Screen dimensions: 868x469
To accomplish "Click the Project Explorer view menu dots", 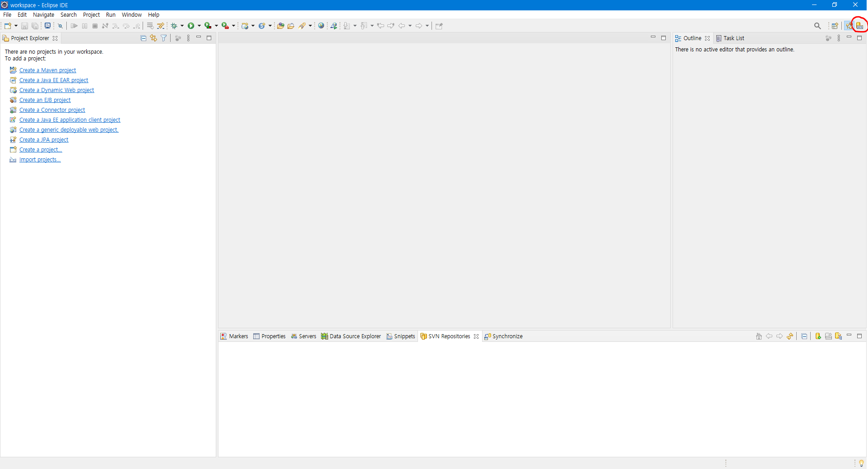I will tap(188, 38).
